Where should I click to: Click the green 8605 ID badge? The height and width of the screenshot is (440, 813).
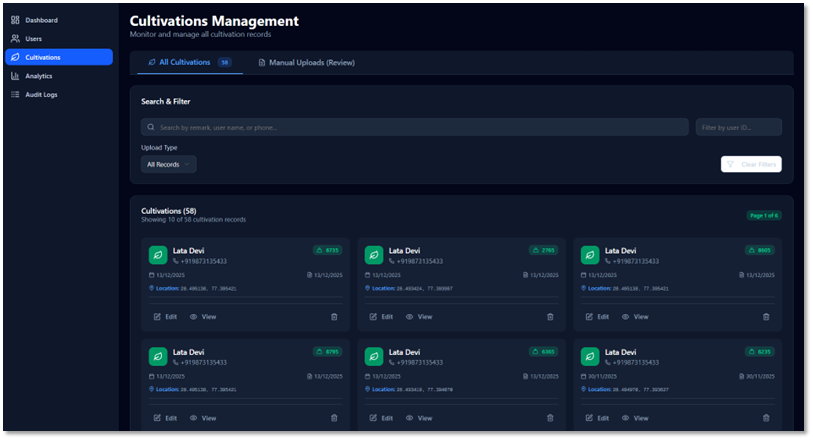click(x=759, y=250)
